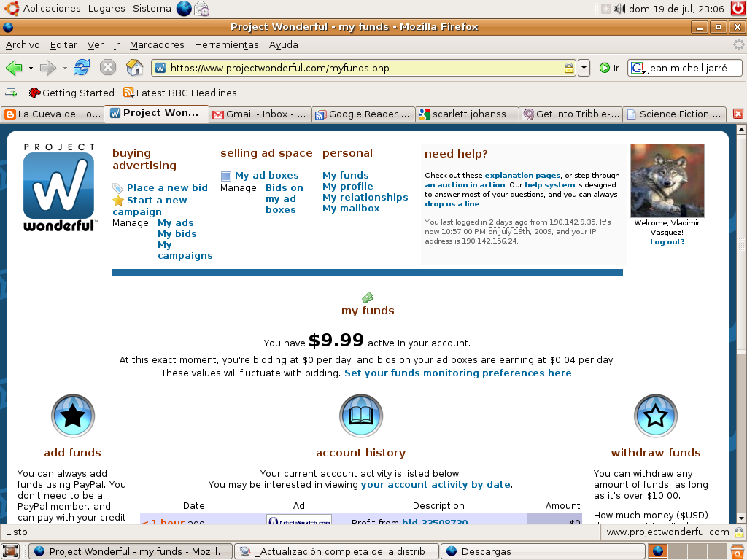Open Latest BBC Headlines feed bookmark
Viewport: 747px width, 560px height.
180,93
